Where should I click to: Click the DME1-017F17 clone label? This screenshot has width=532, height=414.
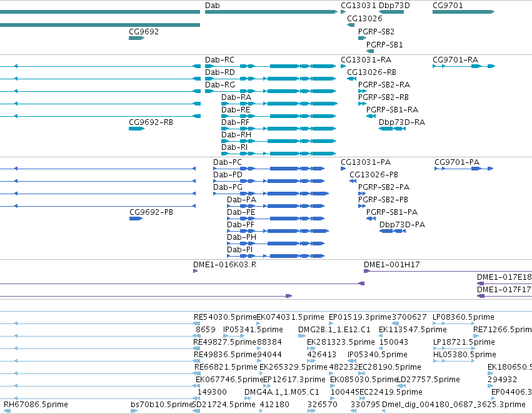(x=504, y=290)
